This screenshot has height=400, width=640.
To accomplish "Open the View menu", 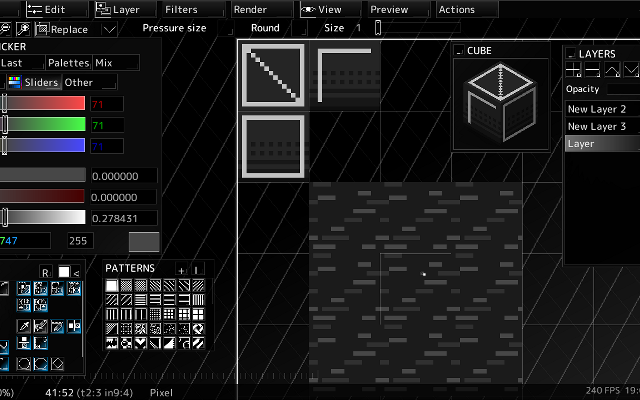I will (x=331, y=9).
